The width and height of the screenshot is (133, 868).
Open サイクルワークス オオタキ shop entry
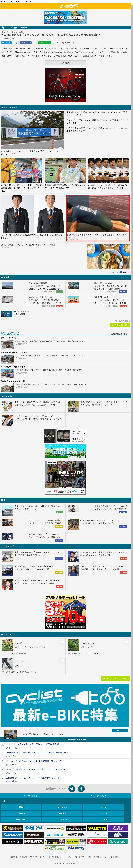click(x=65, y=371)
